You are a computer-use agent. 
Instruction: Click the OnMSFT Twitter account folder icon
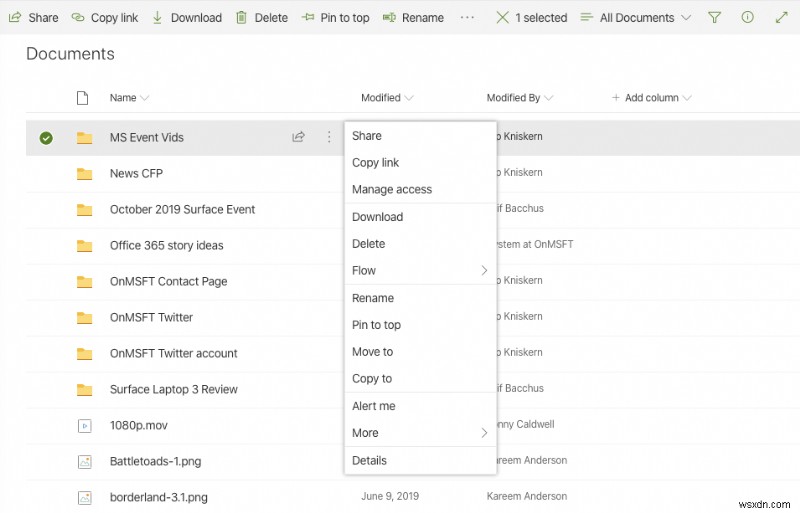coord(84,354)
